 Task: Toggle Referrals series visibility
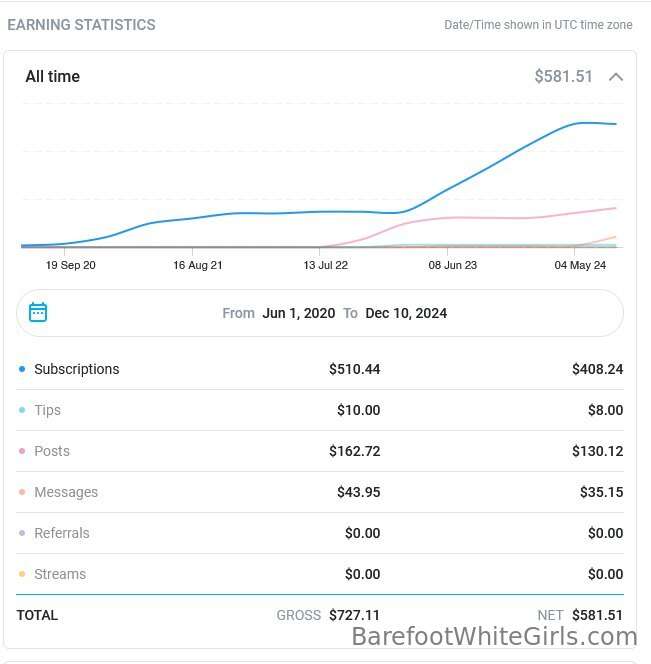coord(62,533)
